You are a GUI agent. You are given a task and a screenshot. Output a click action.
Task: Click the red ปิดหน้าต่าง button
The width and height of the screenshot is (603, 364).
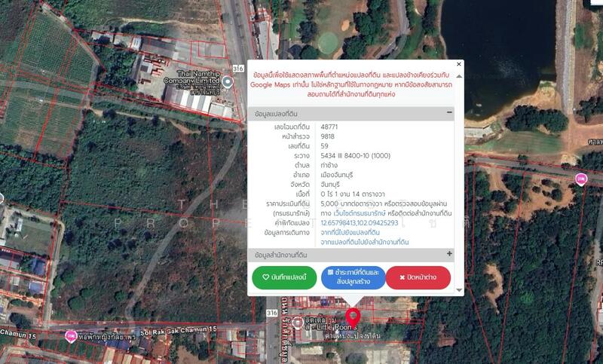[x=418, y=277]
